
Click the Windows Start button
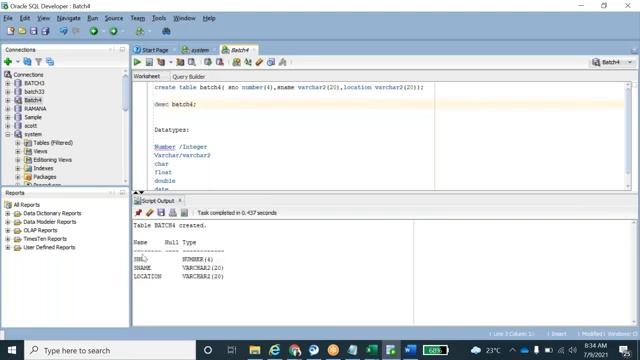[12, 350]
